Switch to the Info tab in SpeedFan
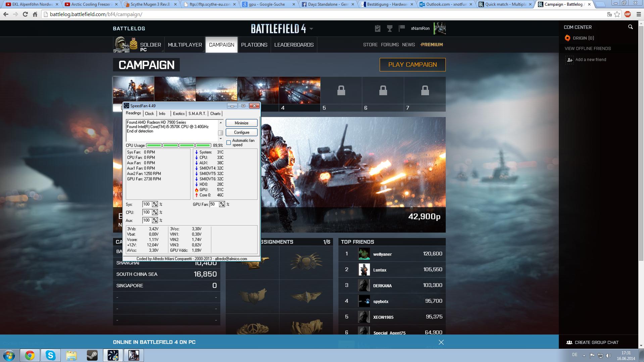The image size is (644, 362). pyautogui.click(x=162, y=114)
